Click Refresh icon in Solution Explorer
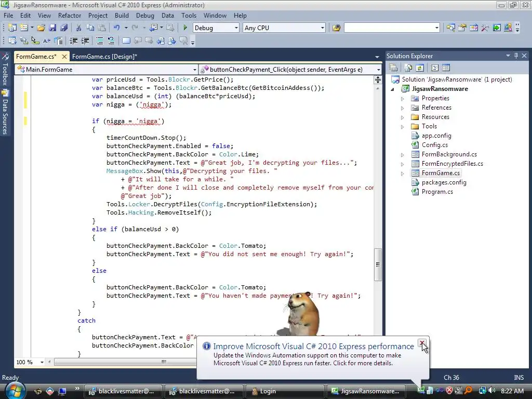This screenshot has height=399, width=532. [x=420, y=68]
